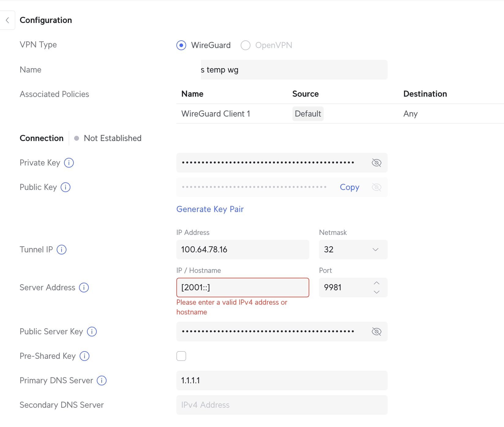
Task: Select the OpenVPN radio option
Action: click(x=246, y=45)
